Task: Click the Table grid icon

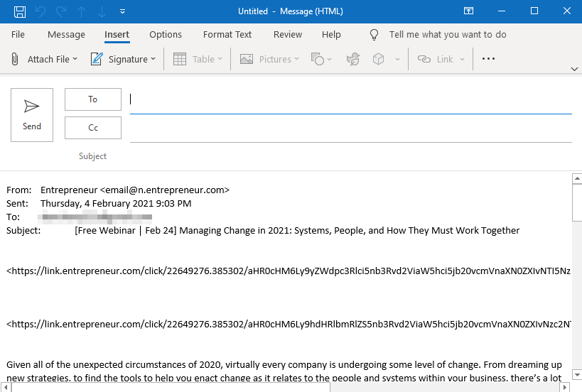Action: click(180, 59)
